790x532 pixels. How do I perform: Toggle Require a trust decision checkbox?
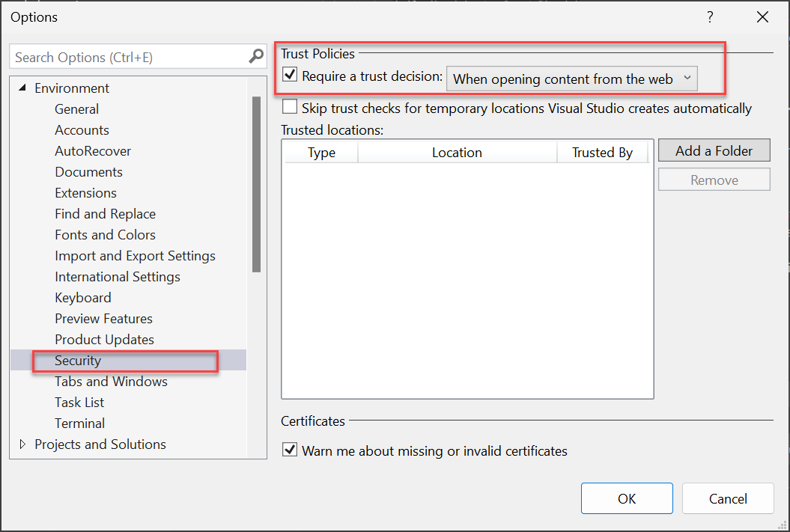290,75
